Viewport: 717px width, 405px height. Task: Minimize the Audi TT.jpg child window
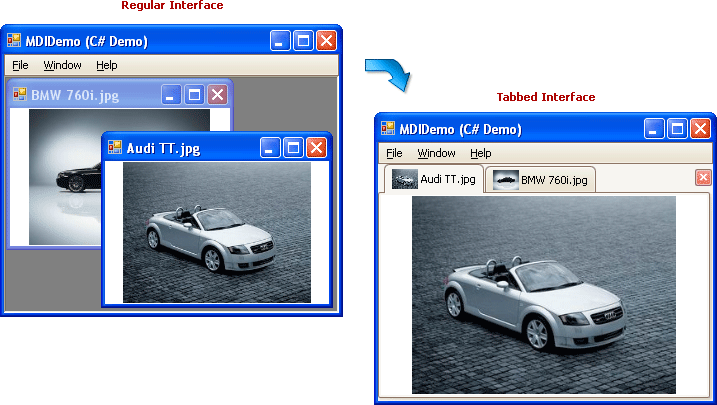tap(270, 148)
